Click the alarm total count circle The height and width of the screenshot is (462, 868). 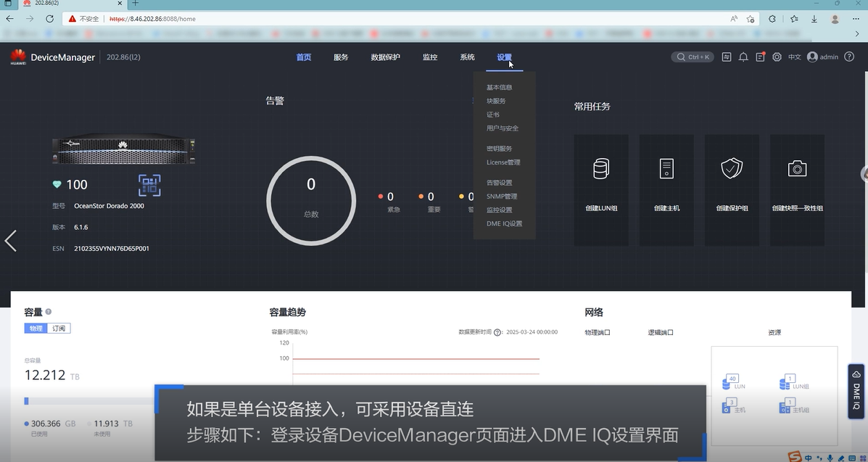pyautogui.click(x=311, y=200)
